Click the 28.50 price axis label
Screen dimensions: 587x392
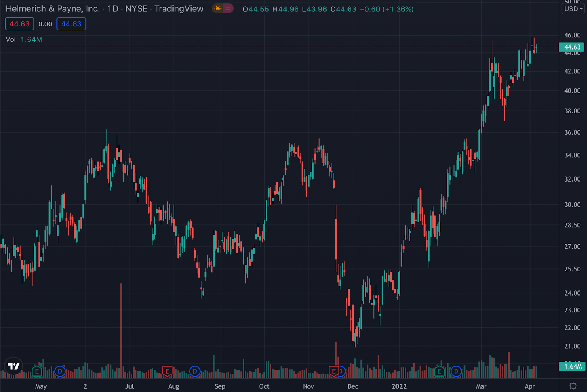pos(572,225)
